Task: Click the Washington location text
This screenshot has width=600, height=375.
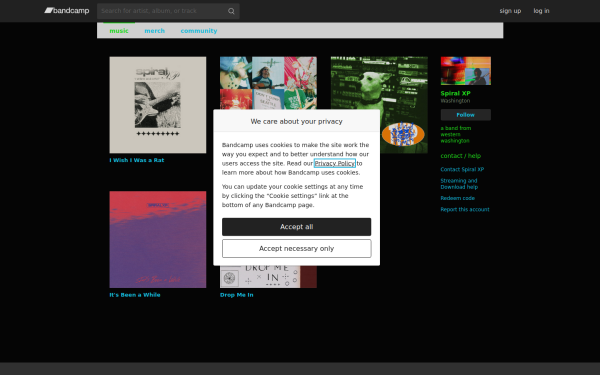Action: tap(455, 101)
